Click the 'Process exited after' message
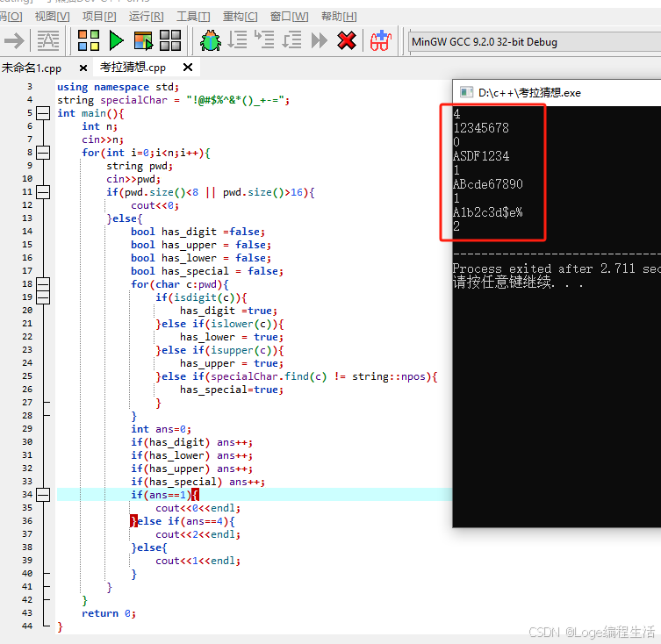Screen dimensions: 661x644 click(x=557, y=268)
